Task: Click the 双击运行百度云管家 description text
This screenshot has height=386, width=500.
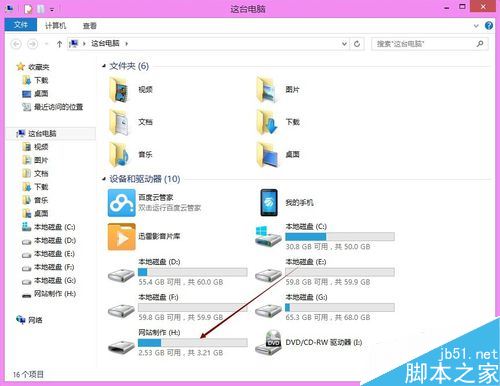Action: click(x=170, y=208)
